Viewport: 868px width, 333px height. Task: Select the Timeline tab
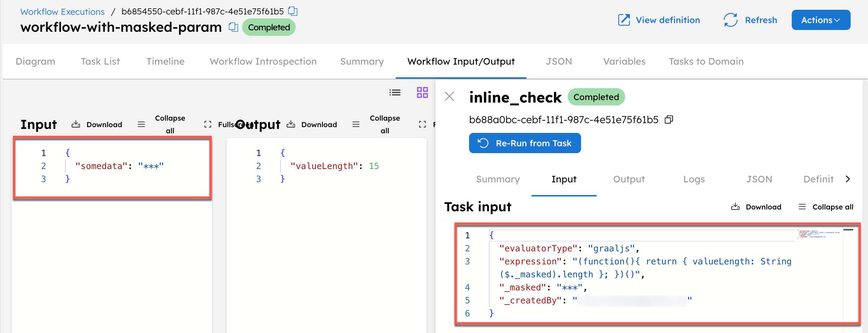tap(166, 61)
